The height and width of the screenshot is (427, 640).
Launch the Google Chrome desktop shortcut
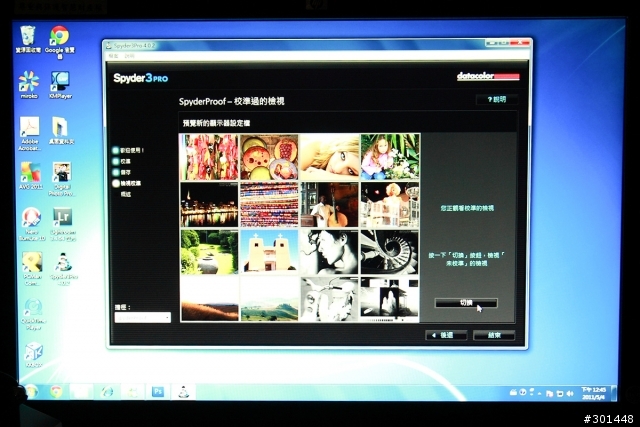point(60,42)
